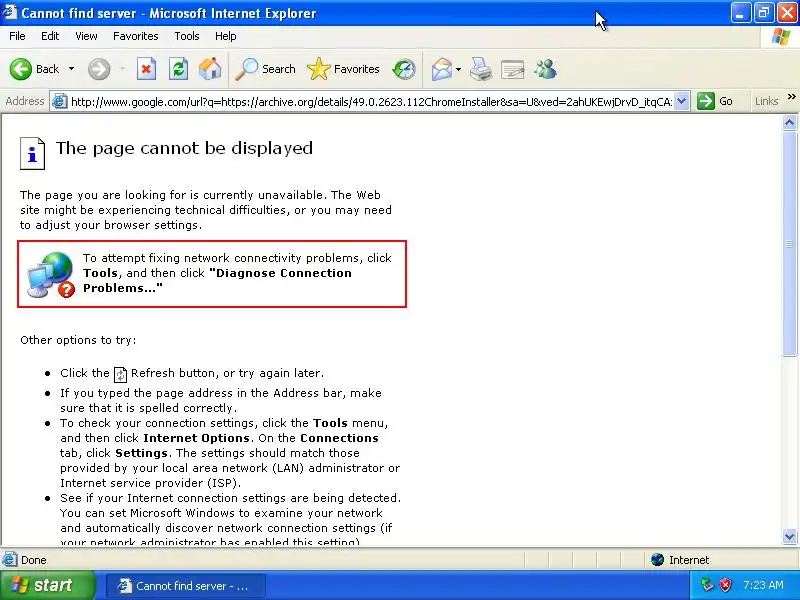Click the Start button
Image resolution: width=800 pixels, height=600 pixels.
[47, 585]
